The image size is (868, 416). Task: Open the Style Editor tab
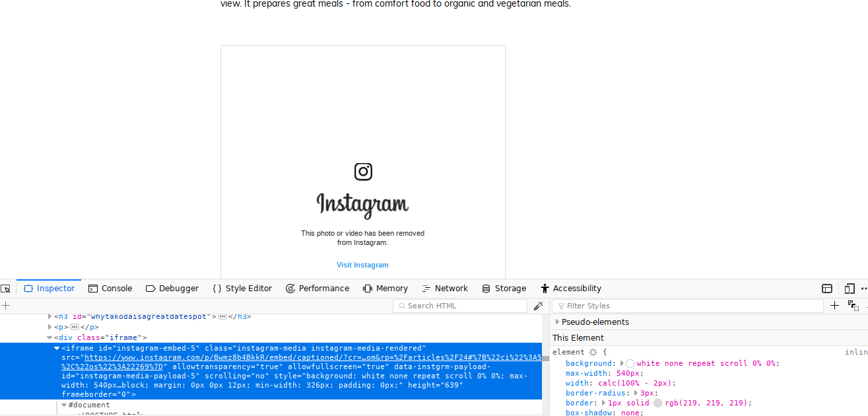[242, 289]
